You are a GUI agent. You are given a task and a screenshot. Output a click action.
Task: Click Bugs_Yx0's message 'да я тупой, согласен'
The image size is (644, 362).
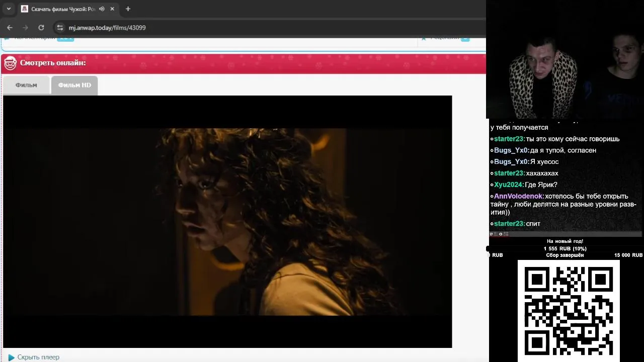(563, 150)
